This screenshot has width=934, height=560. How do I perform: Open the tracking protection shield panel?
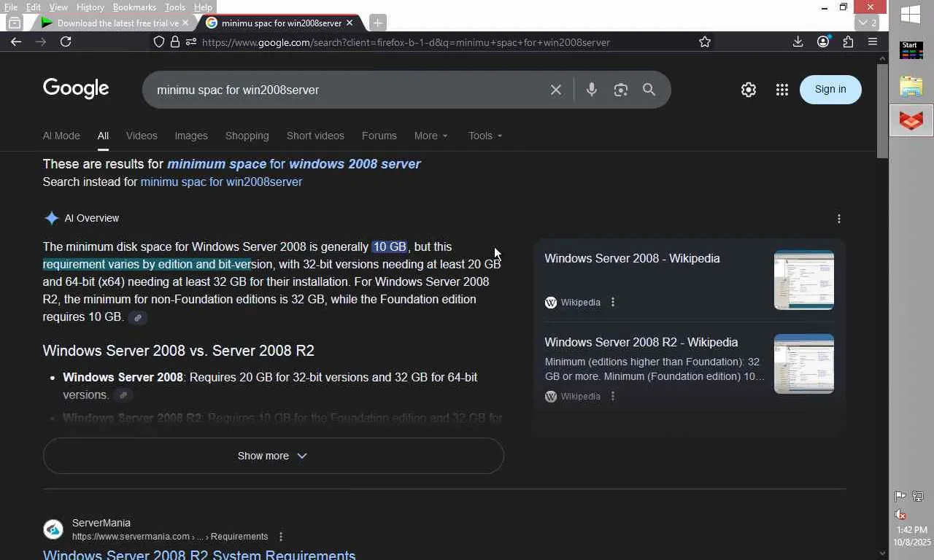159,42
